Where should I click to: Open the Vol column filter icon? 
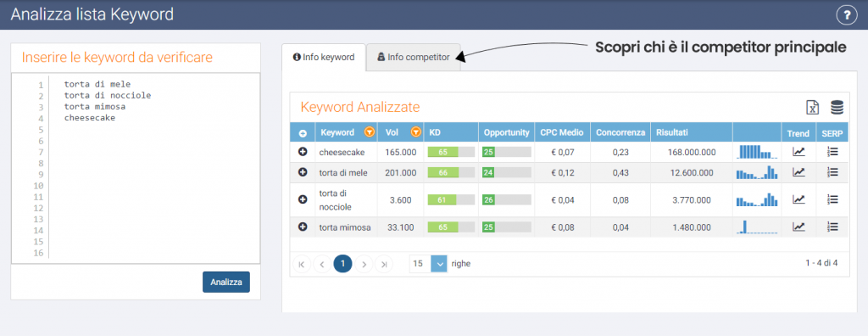point(415,132)
